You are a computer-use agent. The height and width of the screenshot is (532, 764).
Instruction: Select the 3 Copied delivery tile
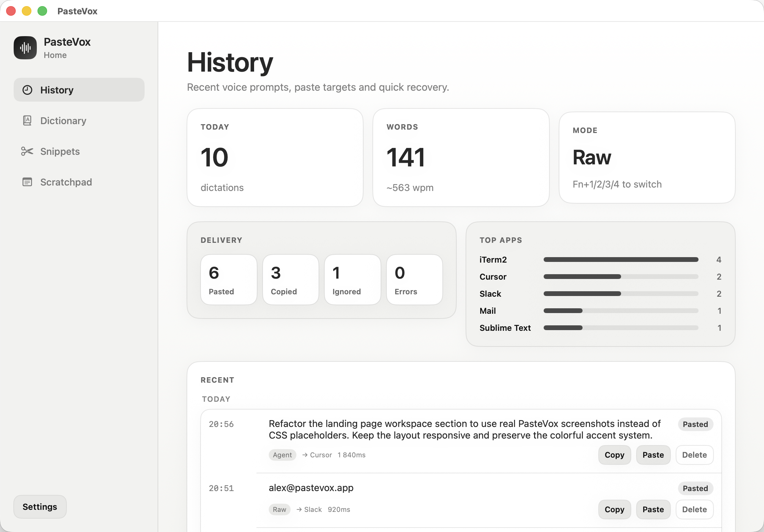(291, 280)
